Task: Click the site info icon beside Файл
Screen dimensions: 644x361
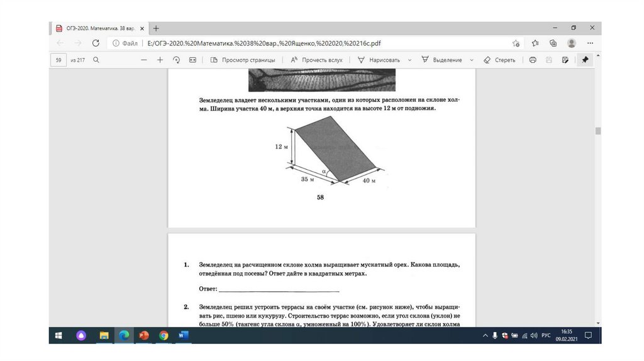Action: tap(116, 43)
